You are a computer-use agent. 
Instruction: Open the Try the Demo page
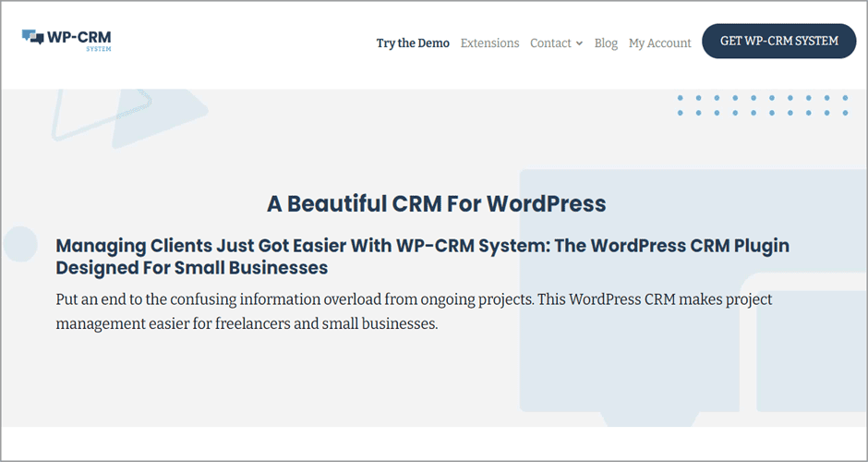click(413, 43)
